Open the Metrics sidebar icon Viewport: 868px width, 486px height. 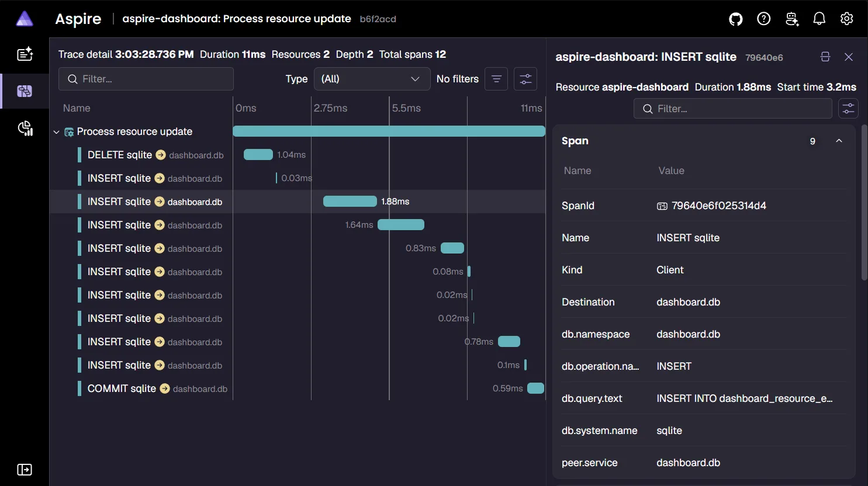coord(25,128)
